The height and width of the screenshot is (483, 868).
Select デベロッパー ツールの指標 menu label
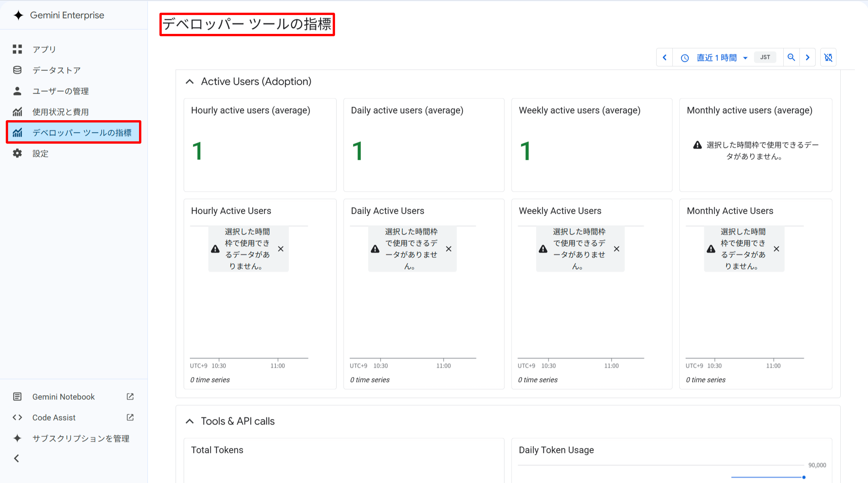click(x=82, y=132)
